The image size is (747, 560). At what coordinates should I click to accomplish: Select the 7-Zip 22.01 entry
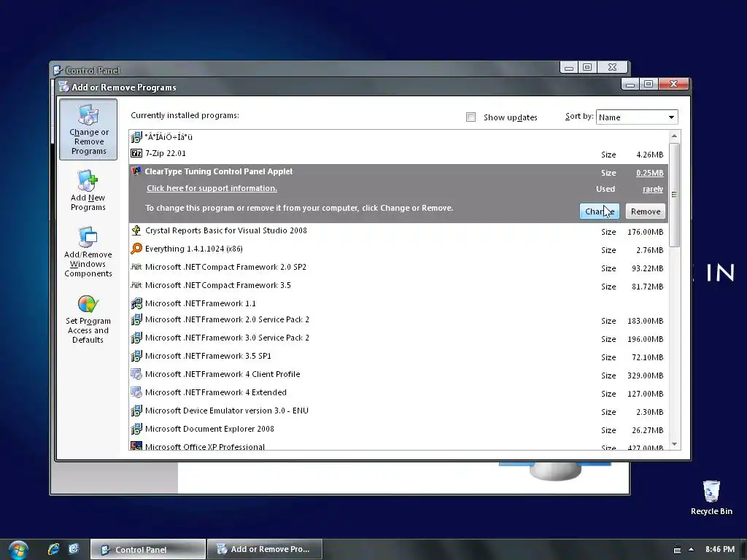pyautogui.click(x=398, y=153)
